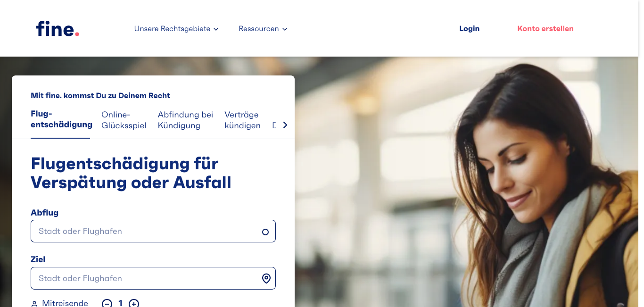The width and height of the screenshot is (644, 307).
Task: Click the Login link
Action: click(x=469, y=29)
